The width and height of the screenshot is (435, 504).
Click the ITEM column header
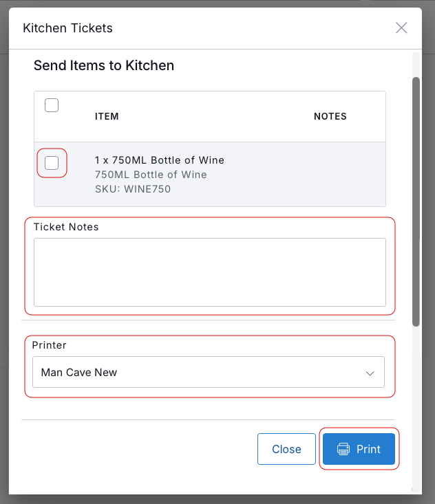tap(107, 116)
